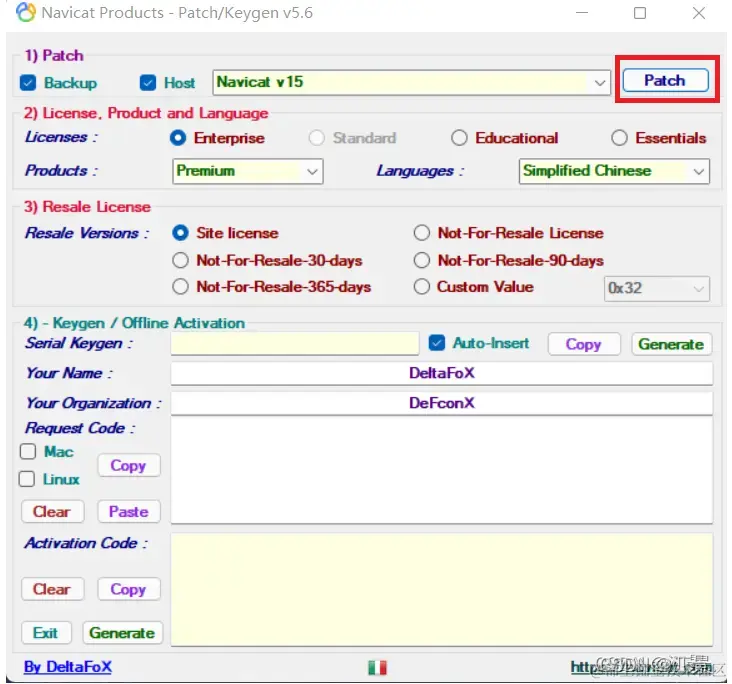Select Not-For-Resale-365-days option
Viewport: 732px width, 684px height.
(181, 286)
